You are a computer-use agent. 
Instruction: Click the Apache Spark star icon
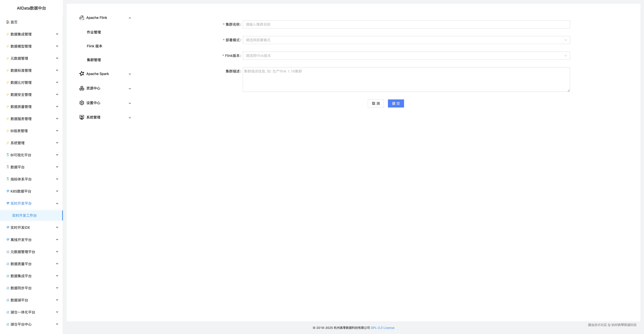click(82, 74)
